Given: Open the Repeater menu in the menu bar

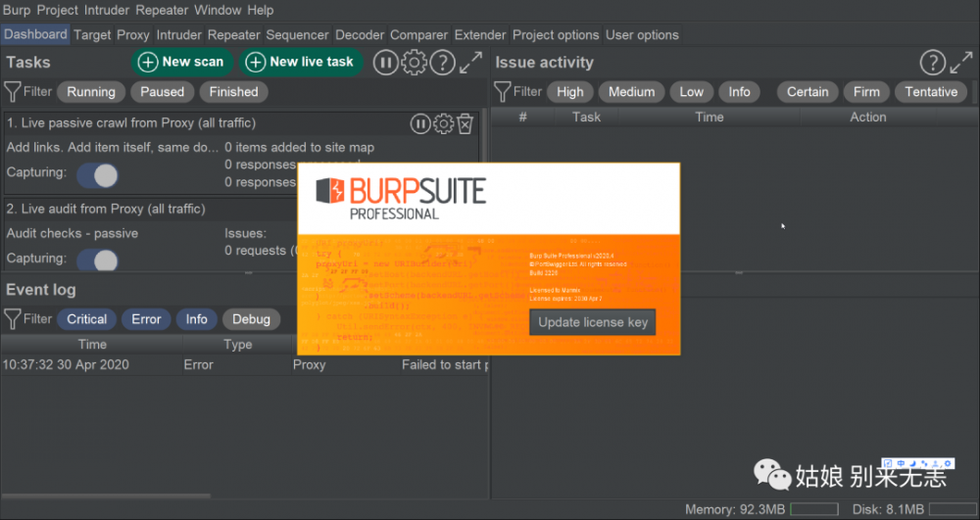Looking at the screenshot, I should click(x=162, y=10).
